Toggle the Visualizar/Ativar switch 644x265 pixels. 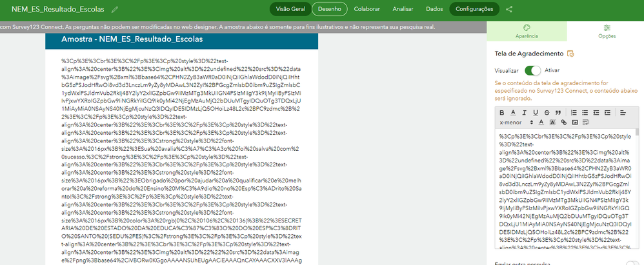(533, 70)
